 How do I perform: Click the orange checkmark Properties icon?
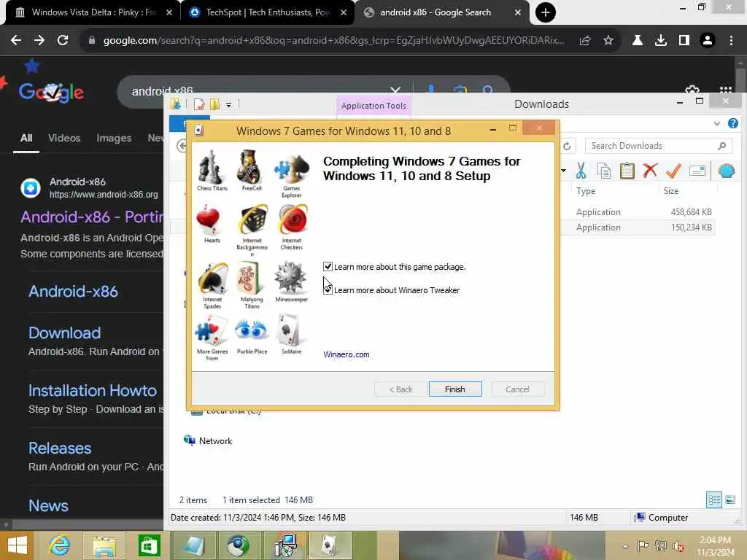point(673,171)
